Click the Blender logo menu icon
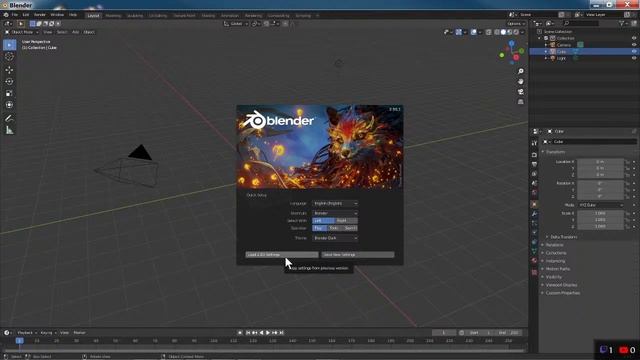The image size is (640, 360). click(6, 15)
